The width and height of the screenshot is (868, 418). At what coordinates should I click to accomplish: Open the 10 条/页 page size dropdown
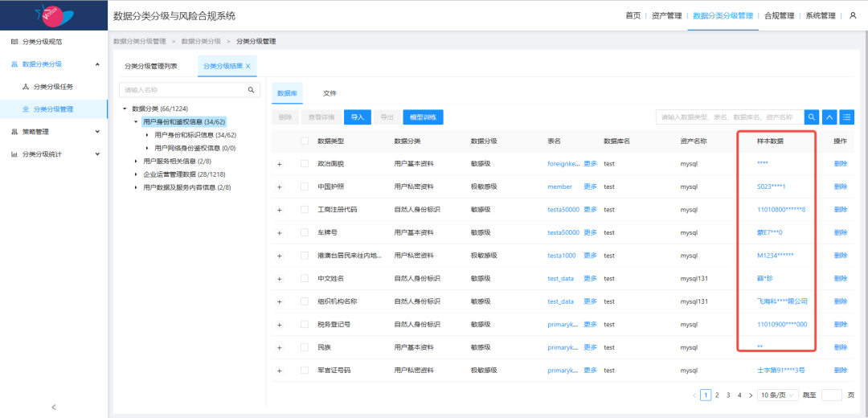coord(779,395)
